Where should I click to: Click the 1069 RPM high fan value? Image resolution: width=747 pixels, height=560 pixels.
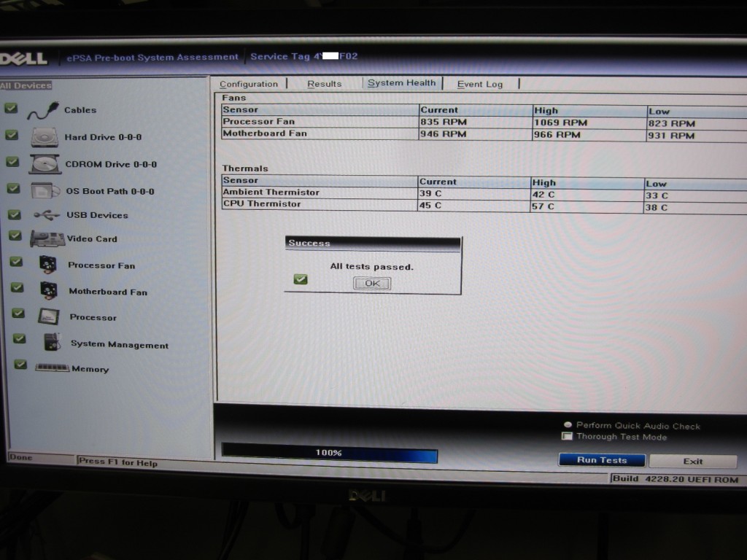tap(560, 122)
